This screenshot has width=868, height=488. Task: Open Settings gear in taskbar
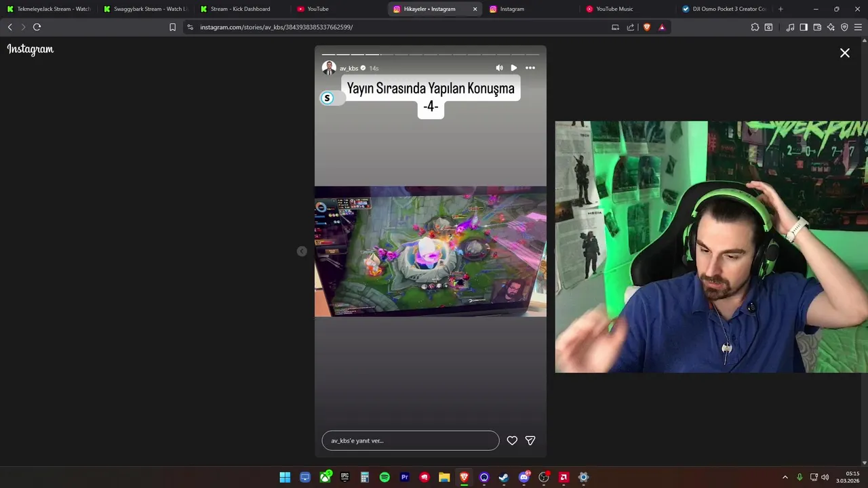click(583, 477)
